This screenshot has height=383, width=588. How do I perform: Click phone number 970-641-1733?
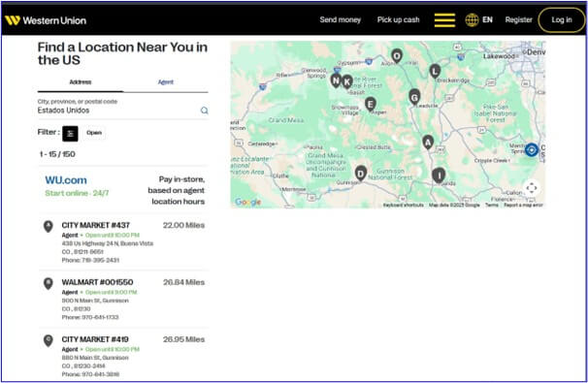pos(100,317)
